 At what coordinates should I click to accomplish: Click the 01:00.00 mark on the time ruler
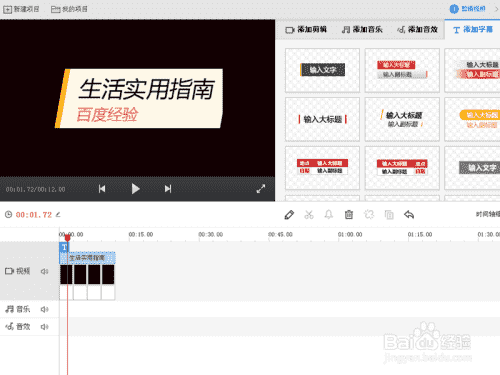(350, 235)
